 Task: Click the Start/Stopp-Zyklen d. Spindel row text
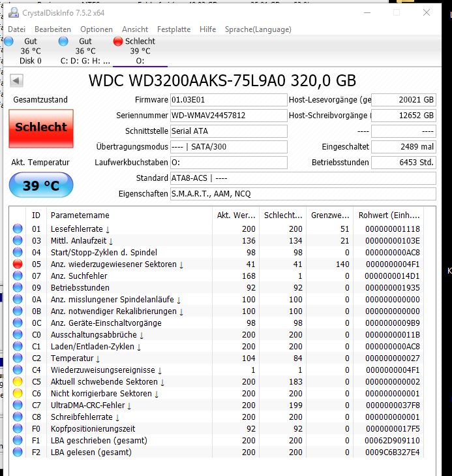(104, 253)
